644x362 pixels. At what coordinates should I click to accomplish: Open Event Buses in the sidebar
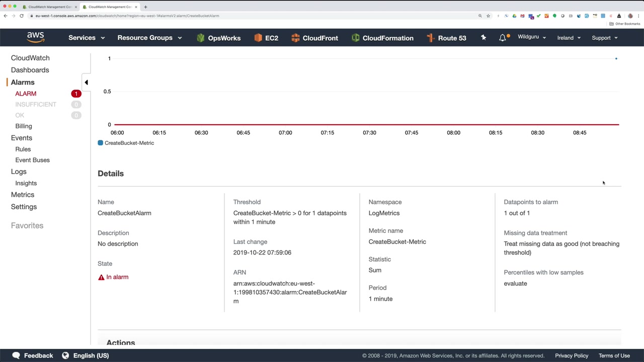tap(33, 160)
